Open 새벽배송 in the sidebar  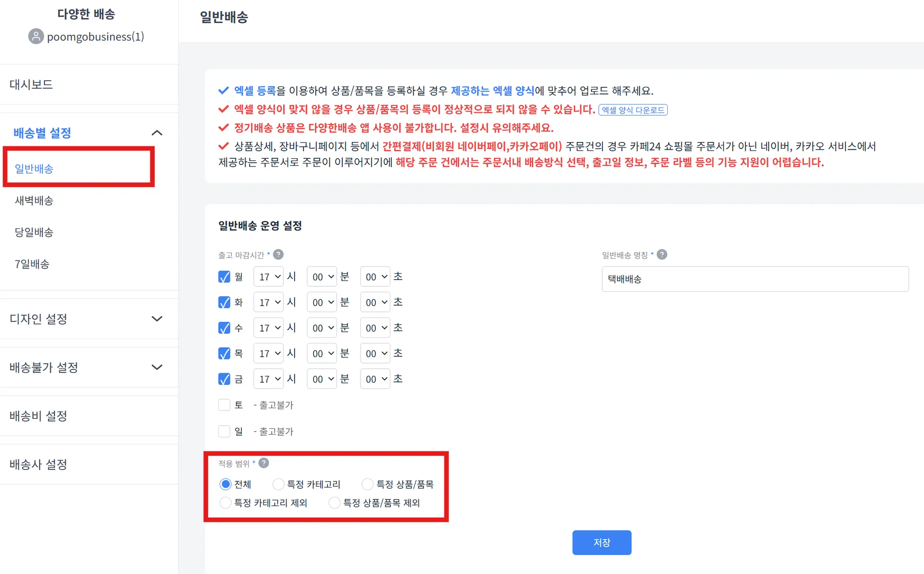34,200
